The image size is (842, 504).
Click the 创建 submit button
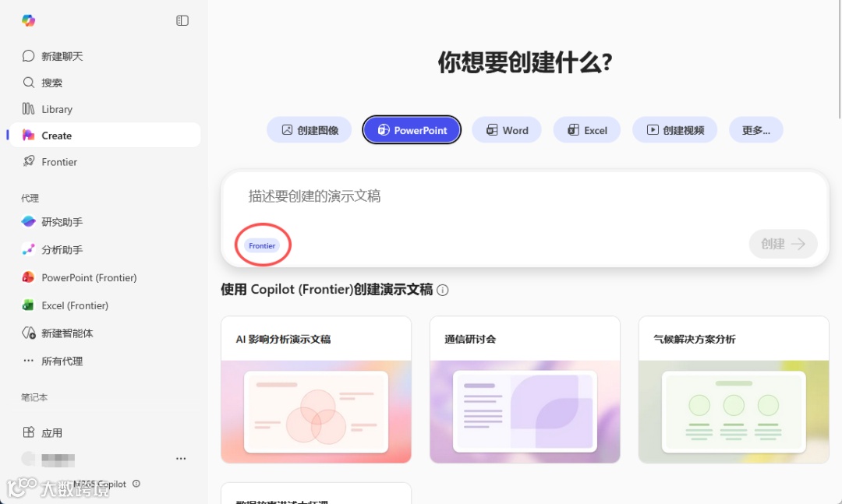click(x=784, y=244)
